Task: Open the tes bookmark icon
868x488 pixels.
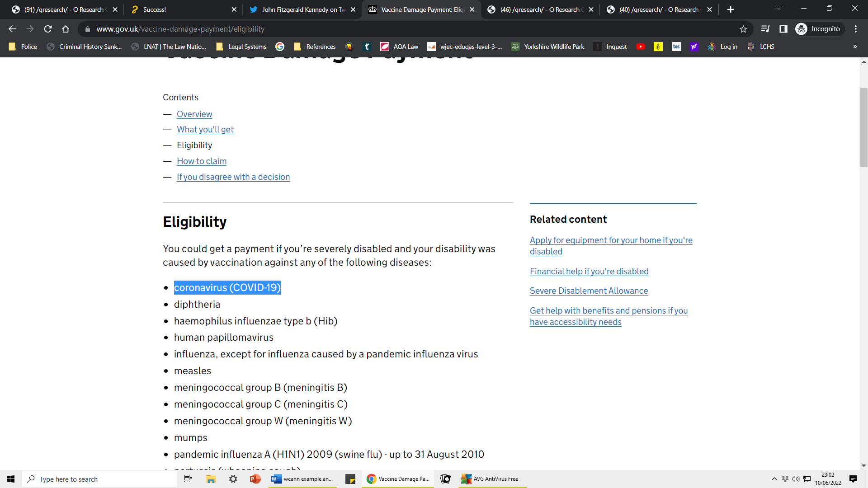Action: pos(676,47)
